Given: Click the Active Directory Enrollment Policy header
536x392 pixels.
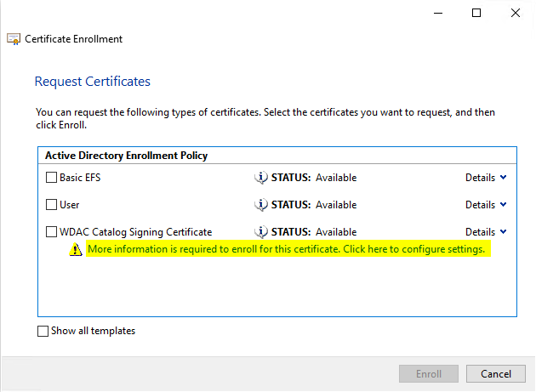Looking at the screenshot, I should [x=126, y=156].
